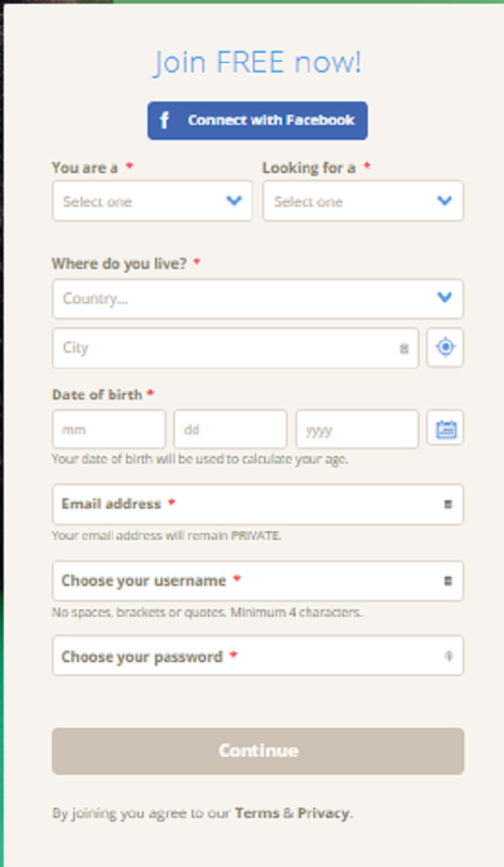The width and height of the screenshot is (504, 867).
Task: Open the 'You are a' select menu
Action: [x=152, y=201]
